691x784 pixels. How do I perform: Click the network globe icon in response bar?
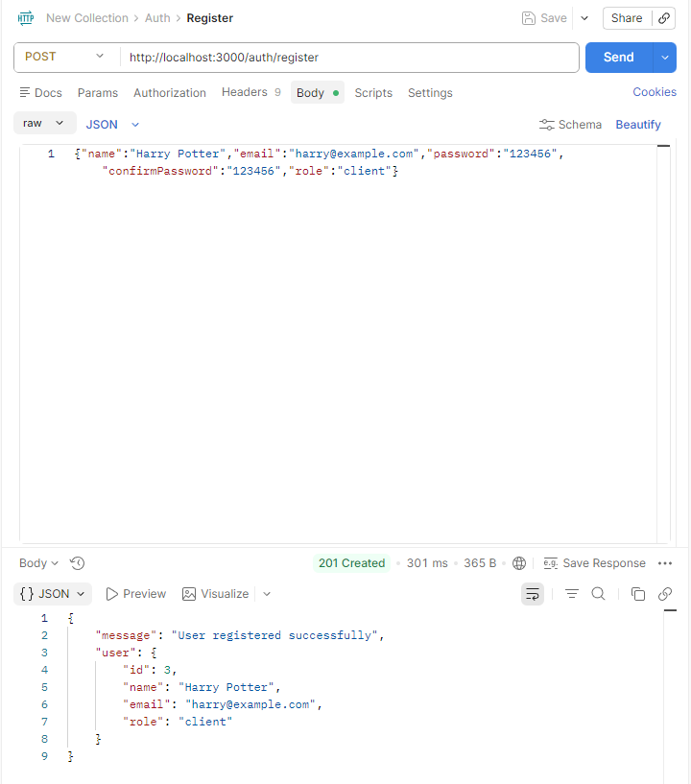coord(519,563)
